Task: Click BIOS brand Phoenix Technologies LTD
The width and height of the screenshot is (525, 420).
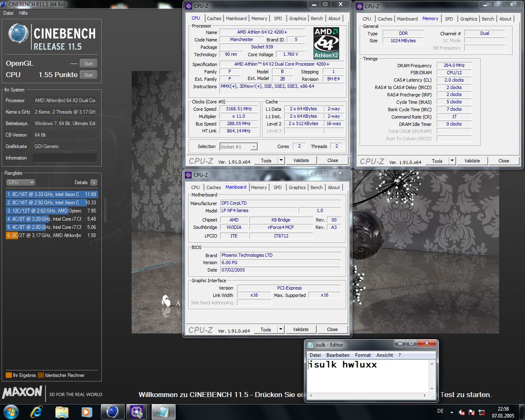Action: 281,255
